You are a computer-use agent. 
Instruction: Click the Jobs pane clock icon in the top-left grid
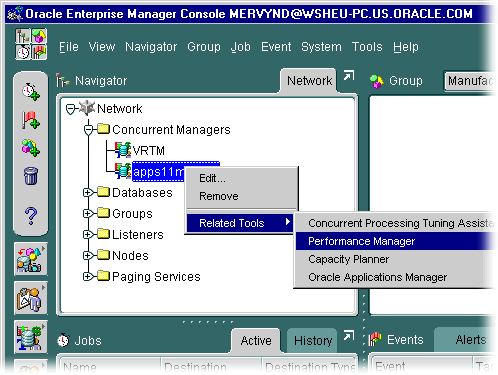(23, 52)
